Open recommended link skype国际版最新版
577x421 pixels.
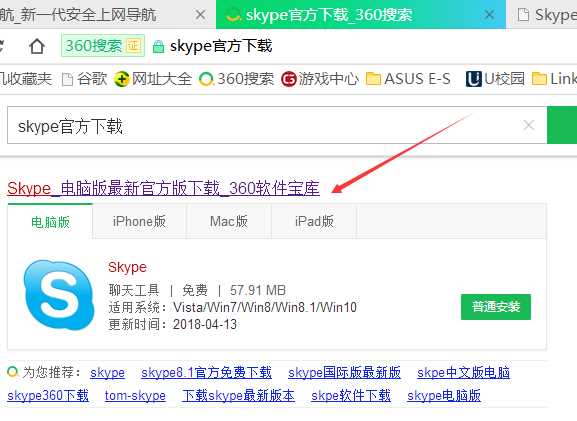point(344,373)
